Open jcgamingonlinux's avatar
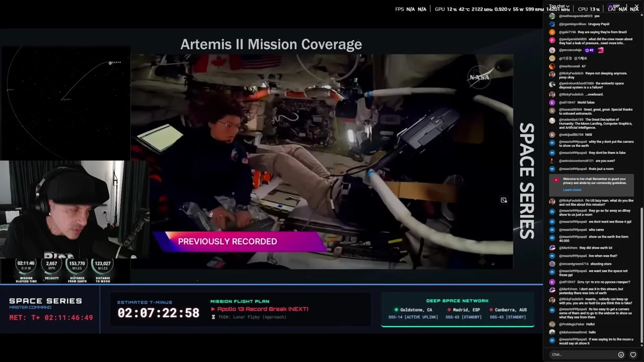644x362 pixels. (552, 24)
